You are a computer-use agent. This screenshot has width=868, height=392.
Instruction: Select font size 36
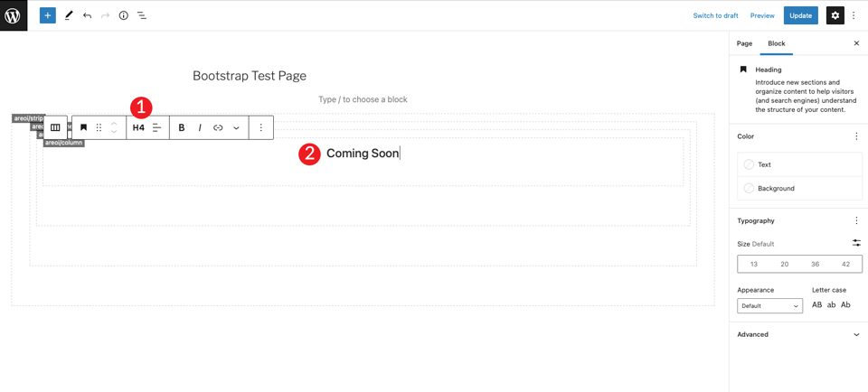pyautogui.click(x=815, y=264)
